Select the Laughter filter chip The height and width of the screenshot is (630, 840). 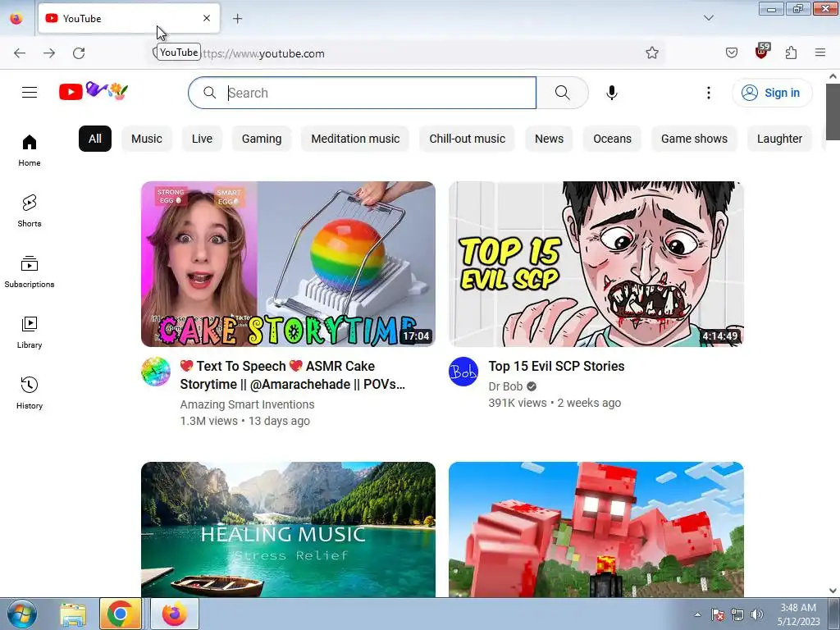[779, 139]
